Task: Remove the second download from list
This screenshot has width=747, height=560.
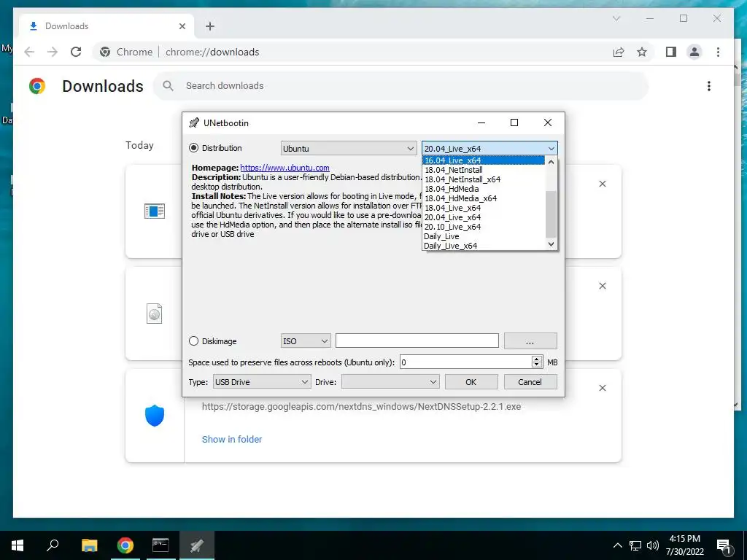Action: coord(603,286)
